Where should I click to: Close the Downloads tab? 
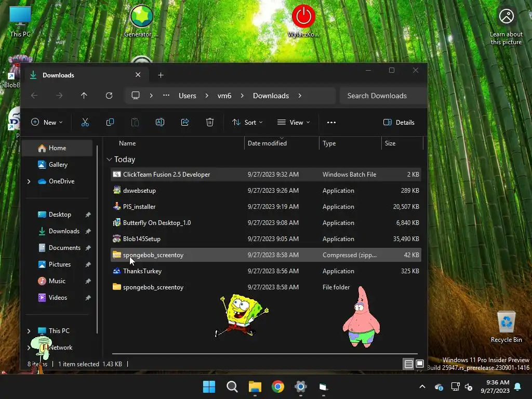(x=138, y=75)
